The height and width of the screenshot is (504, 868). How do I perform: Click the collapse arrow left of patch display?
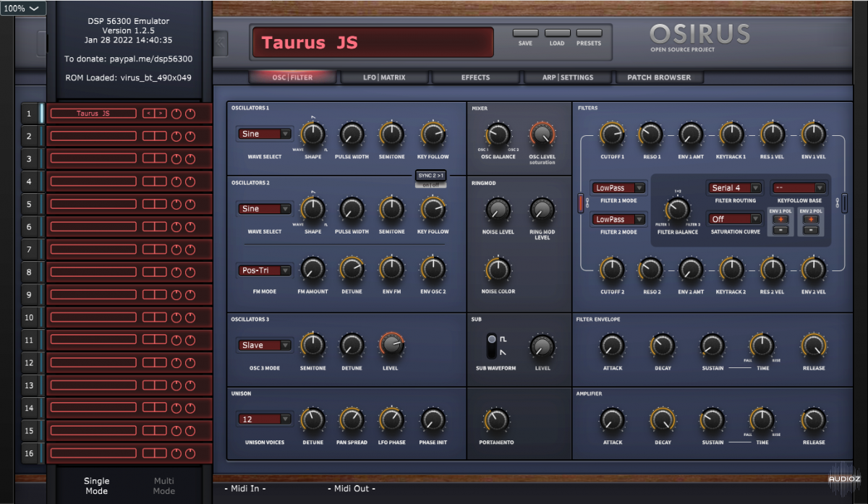[x=221, y=43]
